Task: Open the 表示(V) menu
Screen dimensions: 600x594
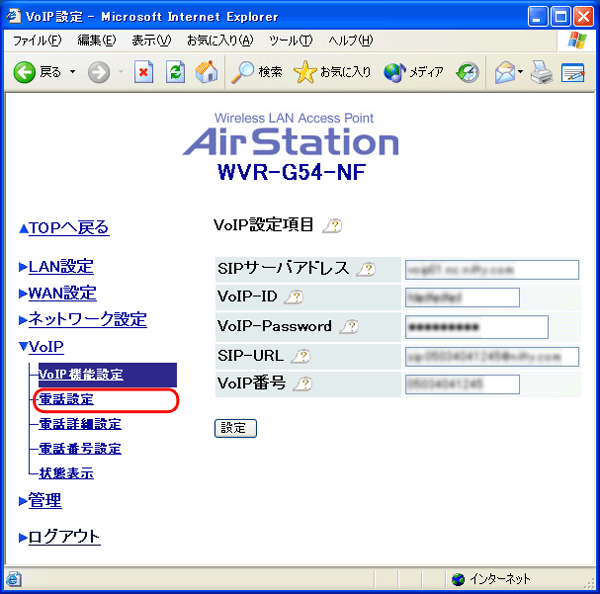Action: point(151,40)
